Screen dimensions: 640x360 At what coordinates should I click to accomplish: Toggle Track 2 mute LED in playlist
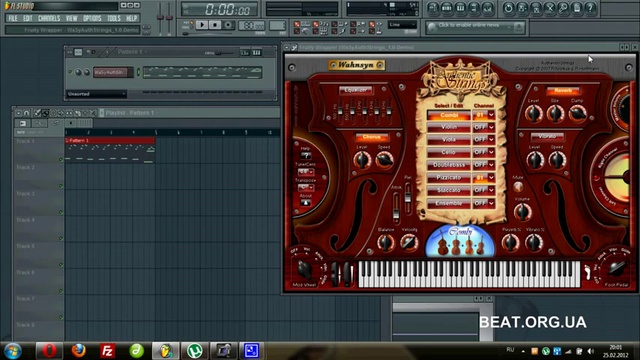(61, 186)
